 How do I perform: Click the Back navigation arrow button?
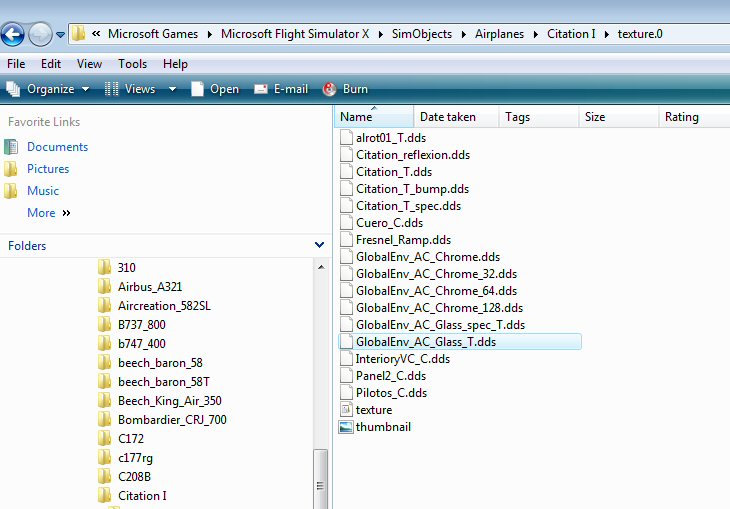click(x=13, y=35)
